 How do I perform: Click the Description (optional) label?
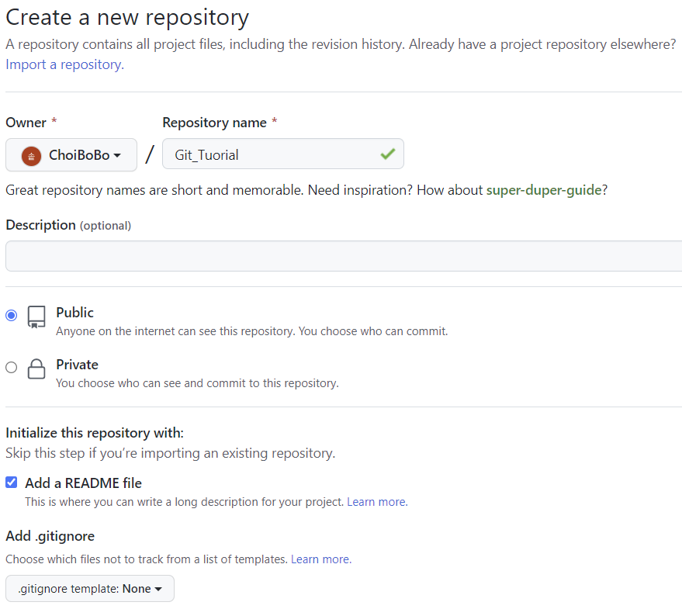(x=68, y=225)
